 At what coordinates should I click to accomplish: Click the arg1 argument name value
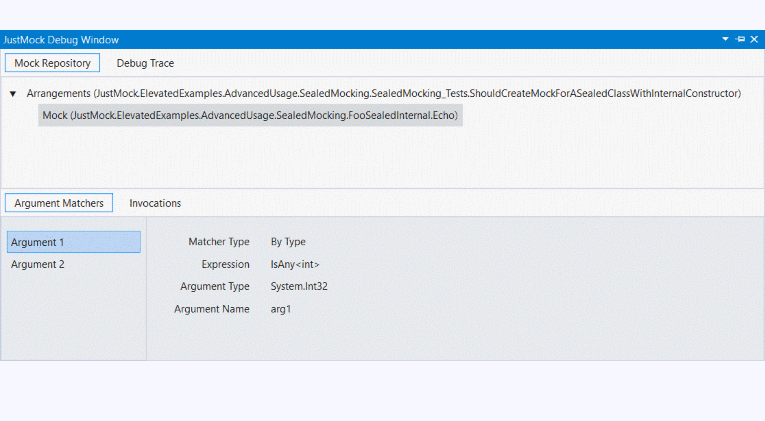pyautogui.click(x=281, y=309)
